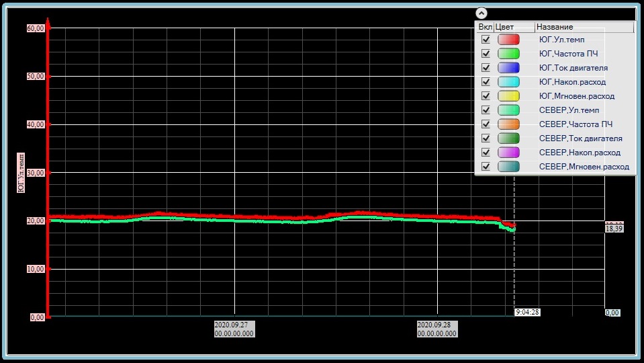Click the 30,00 Y-axis label
The image size is (644, 363).
36,173
